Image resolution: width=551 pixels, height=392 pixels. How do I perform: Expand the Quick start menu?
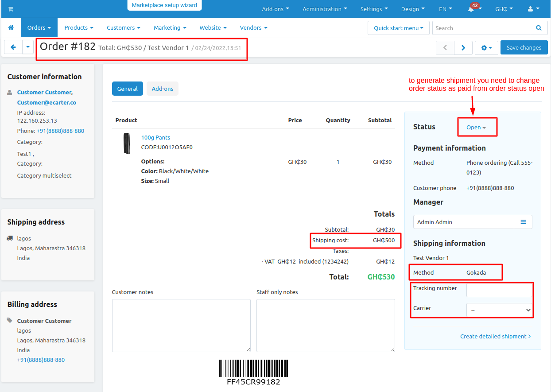pos(398,28)
